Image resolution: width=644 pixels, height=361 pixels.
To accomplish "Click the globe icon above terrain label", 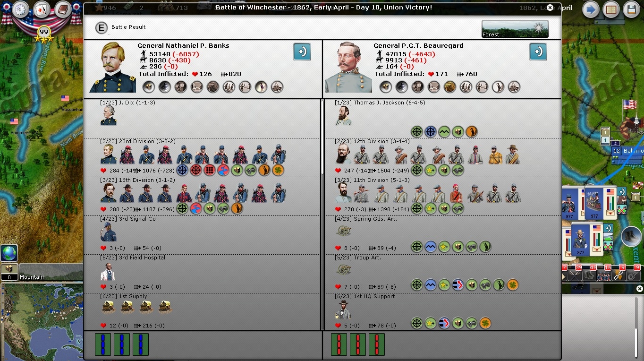I will (x=9, y=253).
